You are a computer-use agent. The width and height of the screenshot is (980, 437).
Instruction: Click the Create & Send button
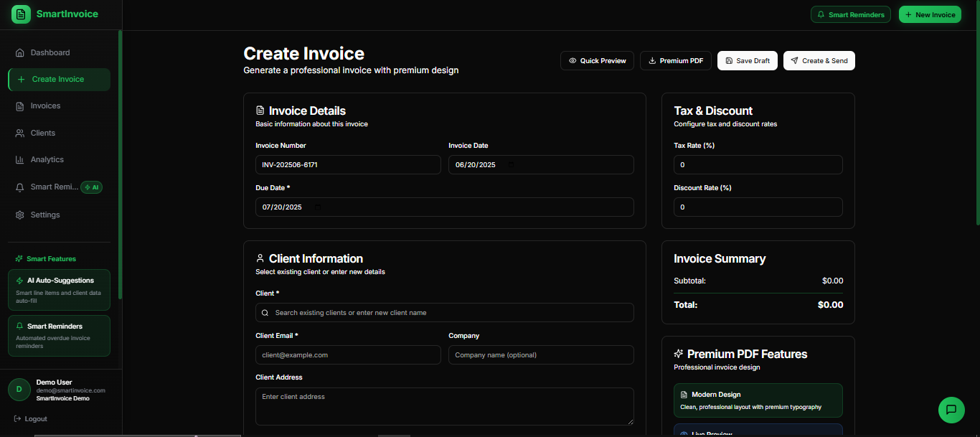tap(819, 61)
